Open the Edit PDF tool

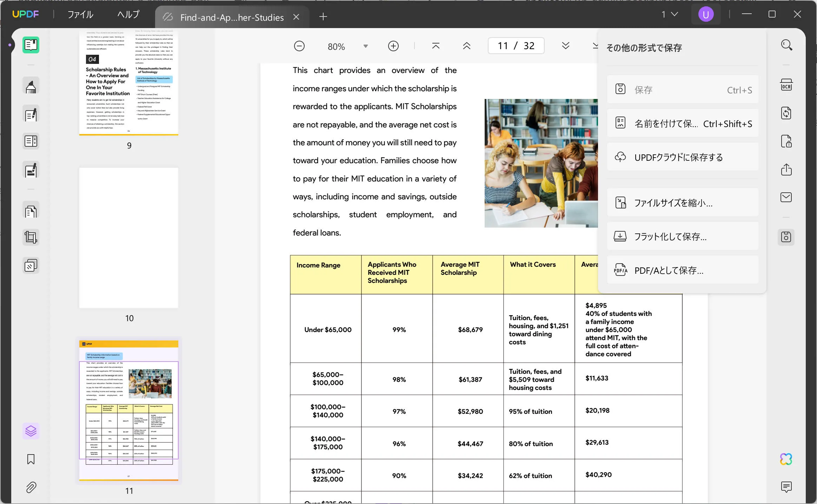[31, 114]
